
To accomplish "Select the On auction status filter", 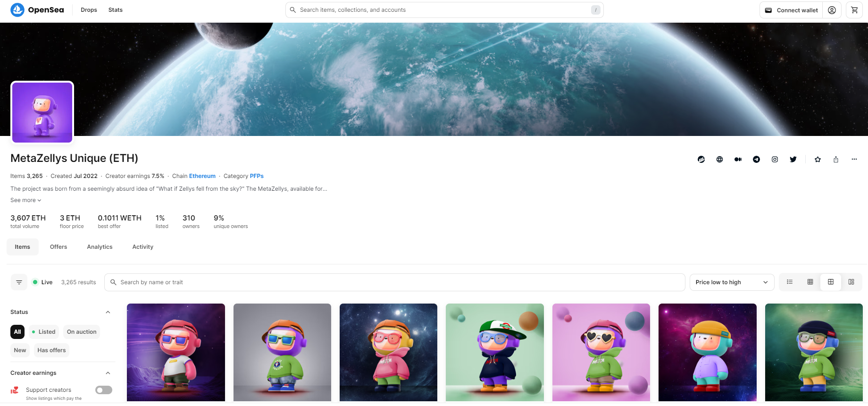I will tap(82, 332).
